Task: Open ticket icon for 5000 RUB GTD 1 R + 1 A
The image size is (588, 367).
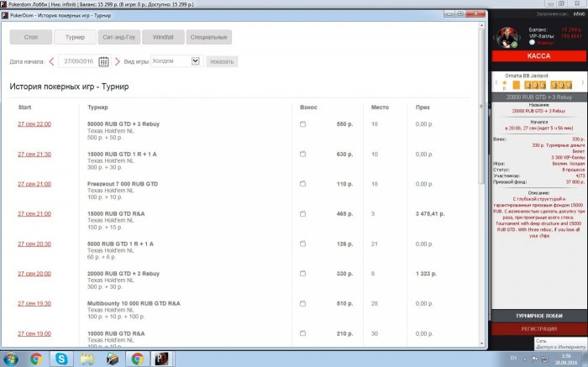Action: [302, 244]
